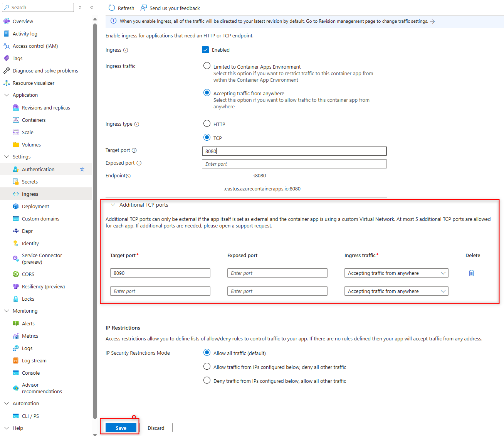
Task: Click the Exposed port info icon
Action: (139, 163)
